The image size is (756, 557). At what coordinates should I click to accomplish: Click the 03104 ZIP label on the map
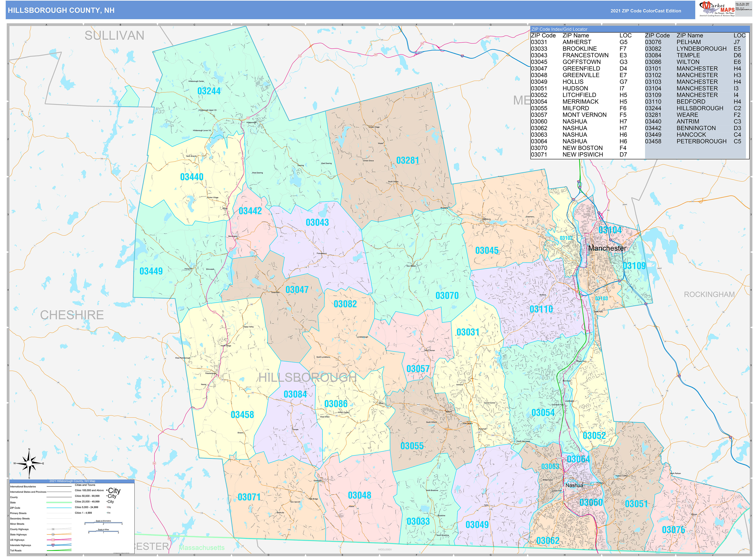click(x=610, y=230)
